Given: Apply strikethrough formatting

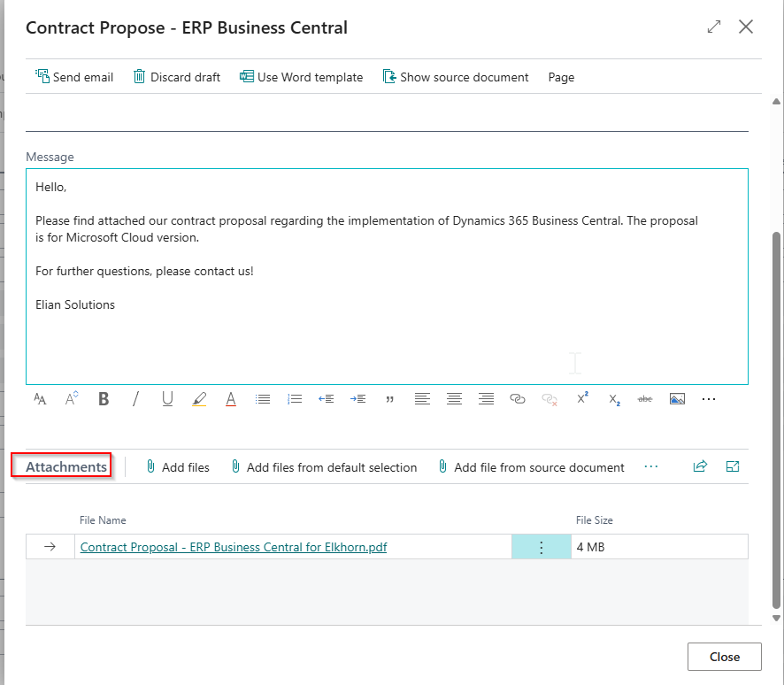Looking at the screenshot, I should point(645,399).
